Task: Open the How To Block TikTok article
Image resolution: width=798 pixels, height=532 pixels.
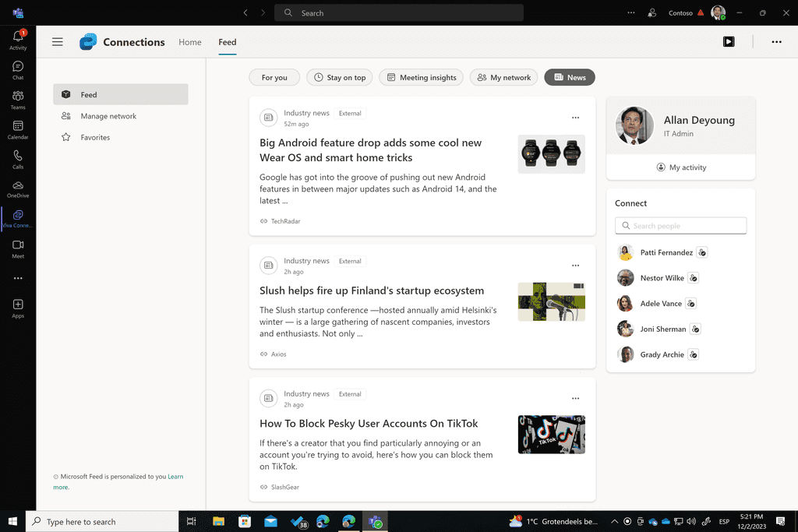Action: click(x=369, y=424)
